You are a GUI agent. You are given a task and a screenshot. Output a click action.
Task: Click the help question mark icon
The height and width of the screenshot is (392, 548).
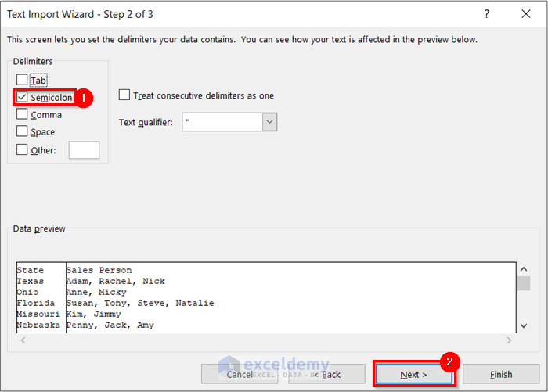pos(486,14)
